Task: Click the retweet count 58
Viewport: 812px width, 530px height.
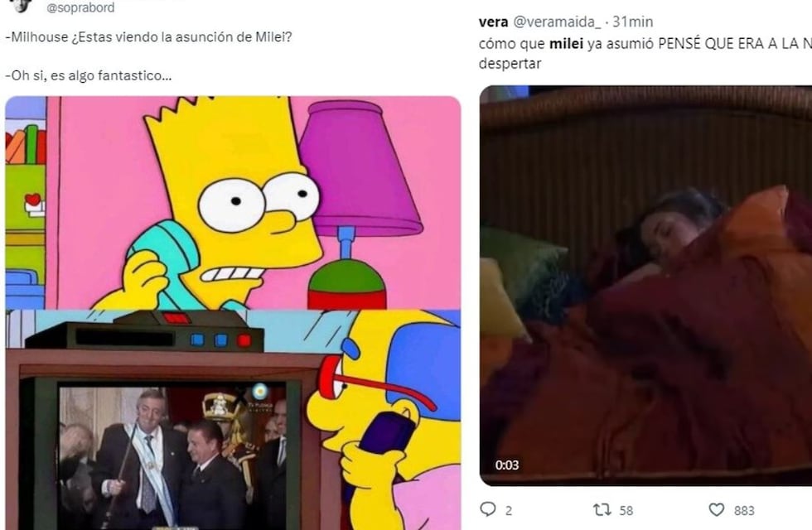Action: [626, 511]
